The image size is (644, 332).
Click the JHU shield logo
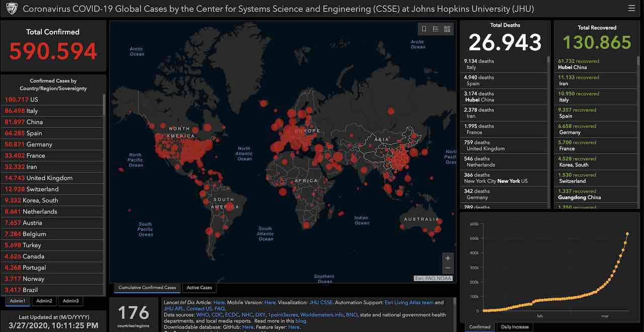click(12, 9)
